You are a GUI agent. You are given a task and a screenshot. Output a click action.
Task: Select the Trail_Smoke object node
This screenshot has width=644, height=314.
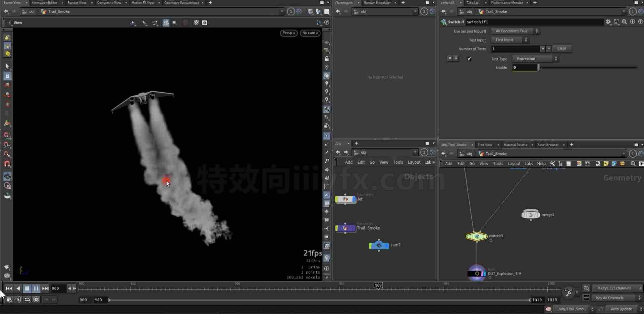pyautogui.click(x=345, y=228)
